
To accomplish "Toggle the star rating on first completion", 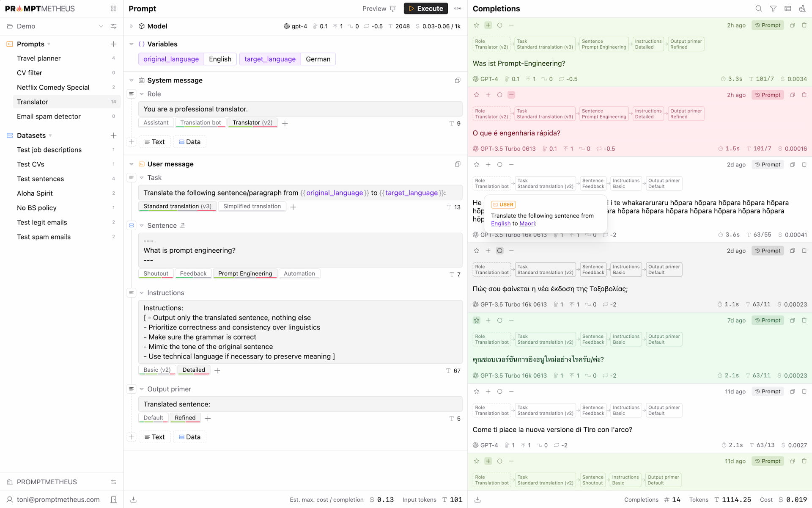I will tap(477, 25).
